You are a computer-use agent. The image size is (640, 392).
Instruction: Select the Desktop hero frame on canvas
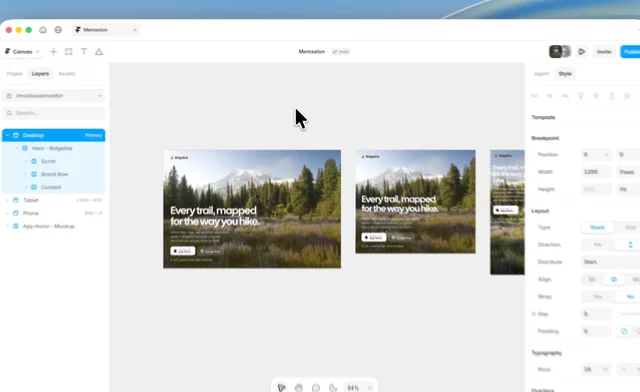[252, 209]
